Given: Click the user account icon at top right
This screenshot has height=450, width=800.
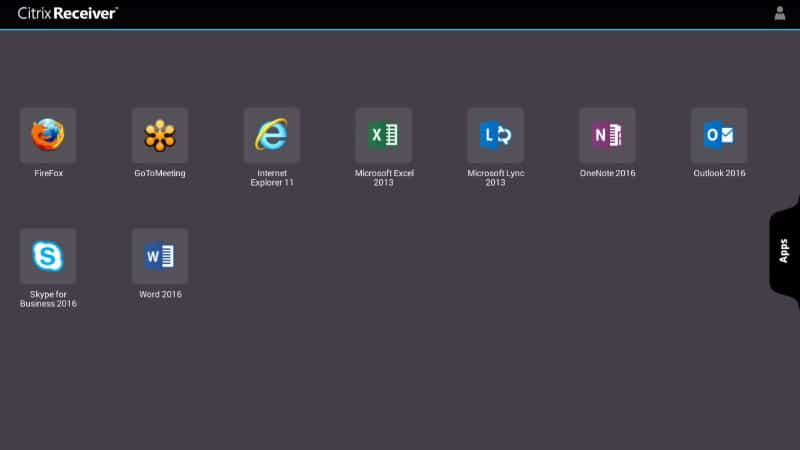Looking at the screenshot, I should [x=780, y=14].
